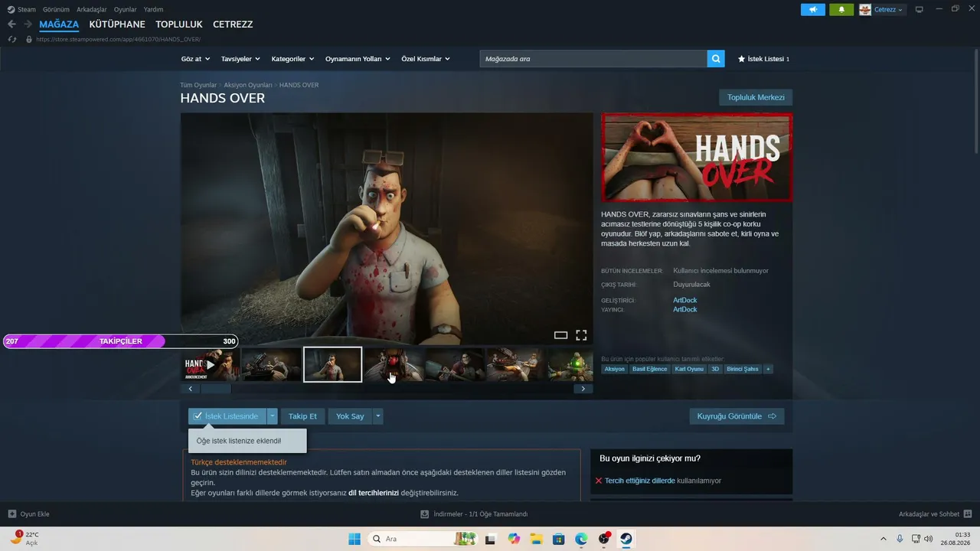Image resolution: width=980 pixels, height=551 pixels.
Task: Show previous media thumbnails
Action: click(191, 389)
